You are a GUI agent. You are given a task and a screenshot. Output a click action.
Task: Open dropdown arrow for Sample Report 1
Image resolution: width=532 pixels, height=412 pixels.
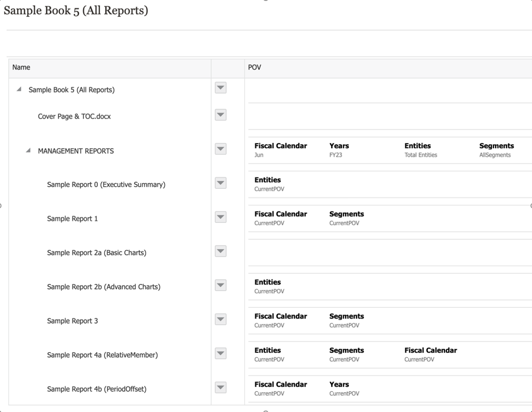[220, 217]
